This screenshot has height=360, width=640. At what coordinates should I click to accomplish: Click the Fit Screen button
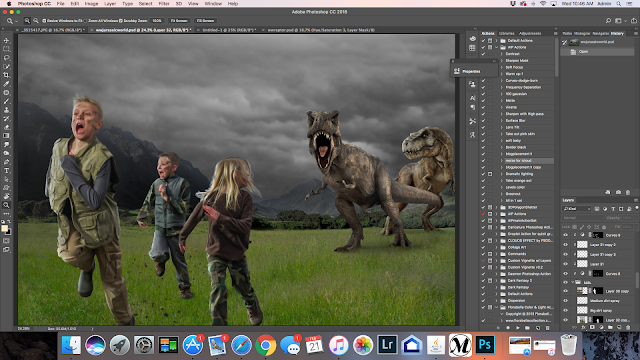click(179, 20)
